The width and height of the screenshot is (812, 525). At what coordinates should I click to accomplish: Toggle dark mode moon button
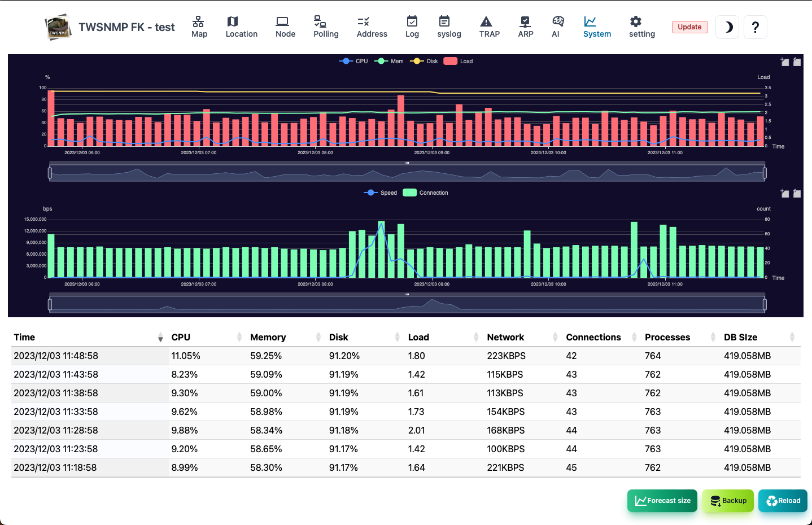(x=728, y=27)
